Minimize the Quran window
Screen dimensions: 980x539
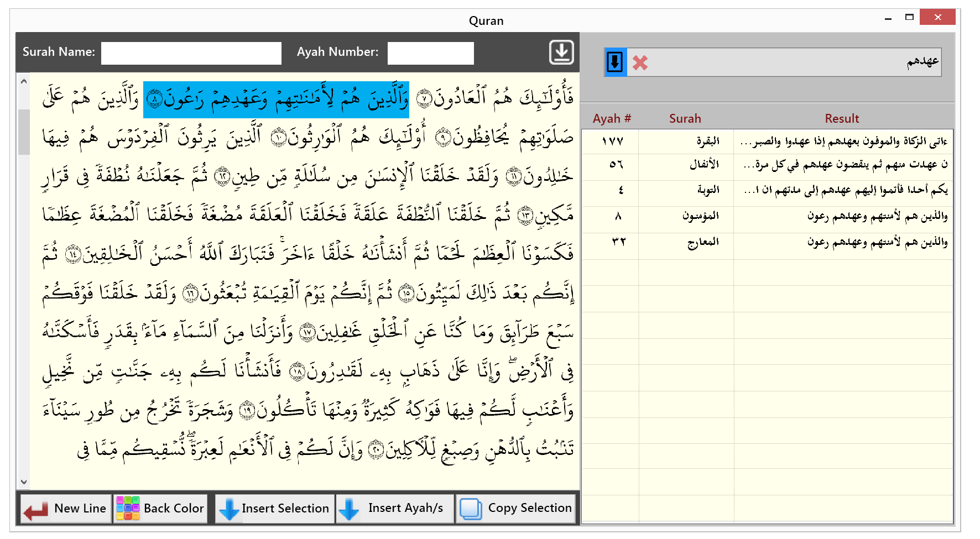click(x=888, y=18)
